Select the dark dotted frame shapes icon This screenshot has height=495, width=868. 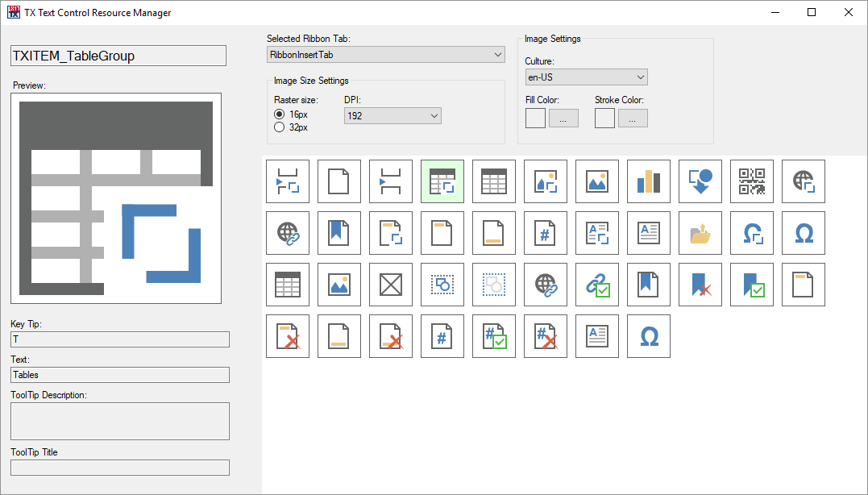(442, 284)
